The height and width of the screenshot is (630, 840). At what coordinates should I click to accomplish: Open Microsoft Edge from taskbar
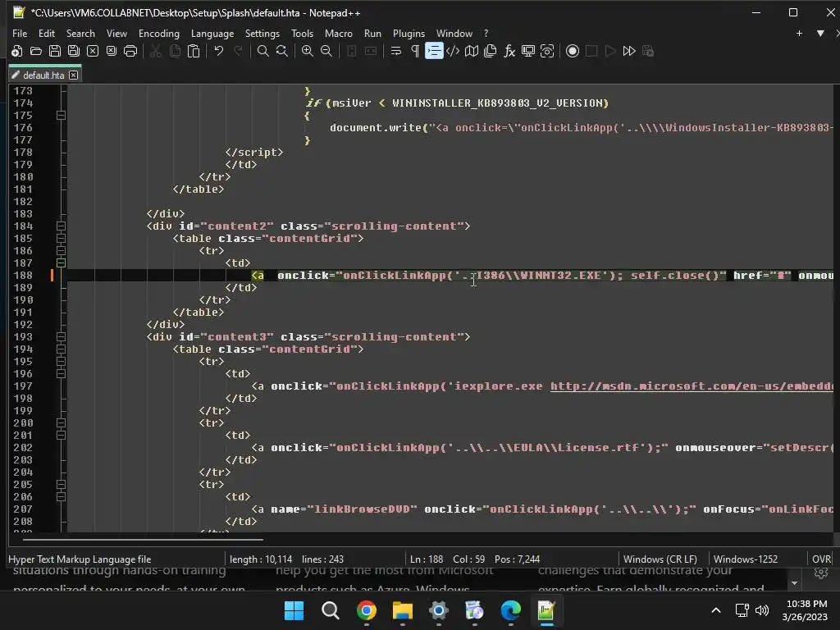click(510, 610)
